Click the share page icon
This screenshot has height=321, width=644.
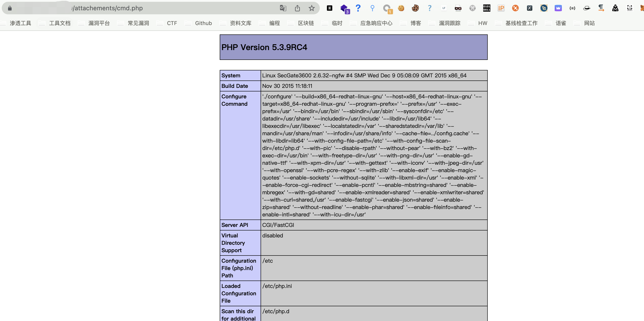tap(297, 8)
